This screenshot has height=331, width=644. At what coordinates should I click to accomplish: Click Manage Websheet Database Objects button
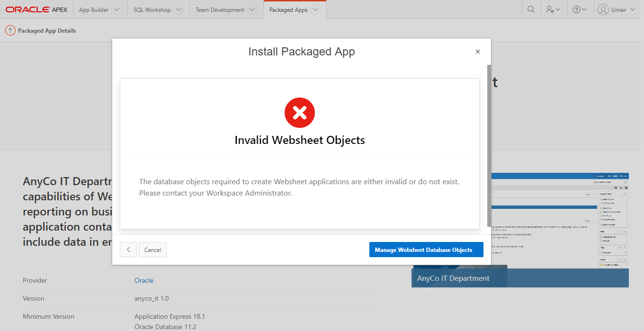426,250
